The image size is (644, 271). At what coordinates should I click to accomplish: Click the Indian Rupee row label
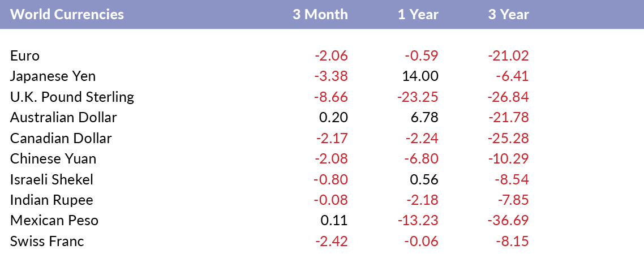point(51,200)
